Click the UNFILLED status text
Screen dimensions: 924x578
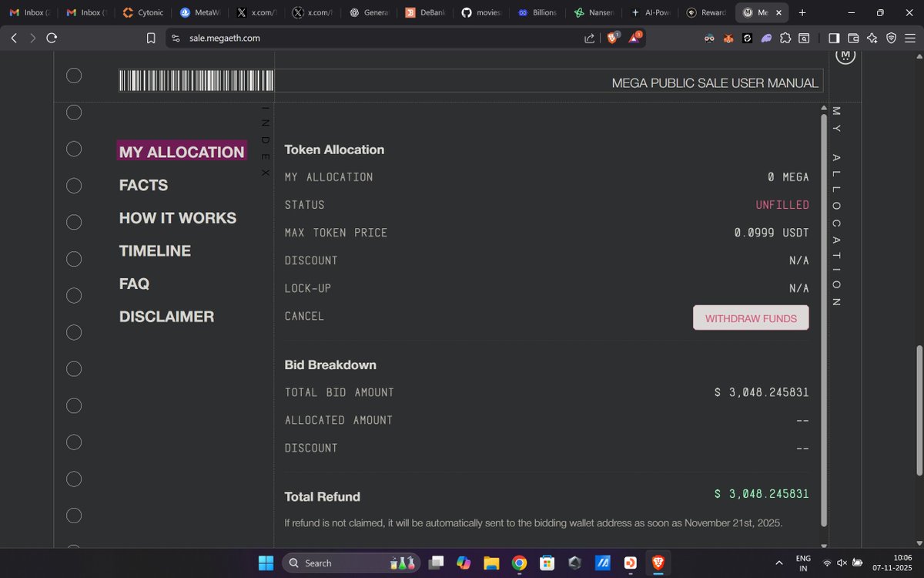(782, 205)
